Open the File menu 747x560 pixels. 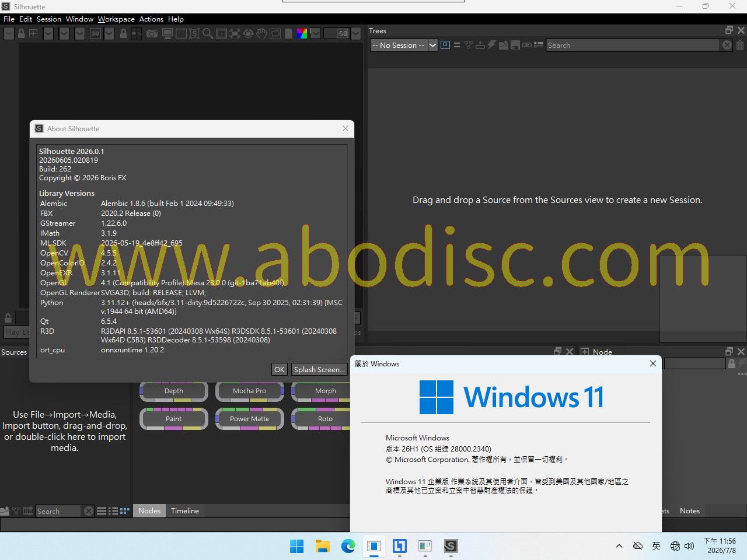click(9, 19)
